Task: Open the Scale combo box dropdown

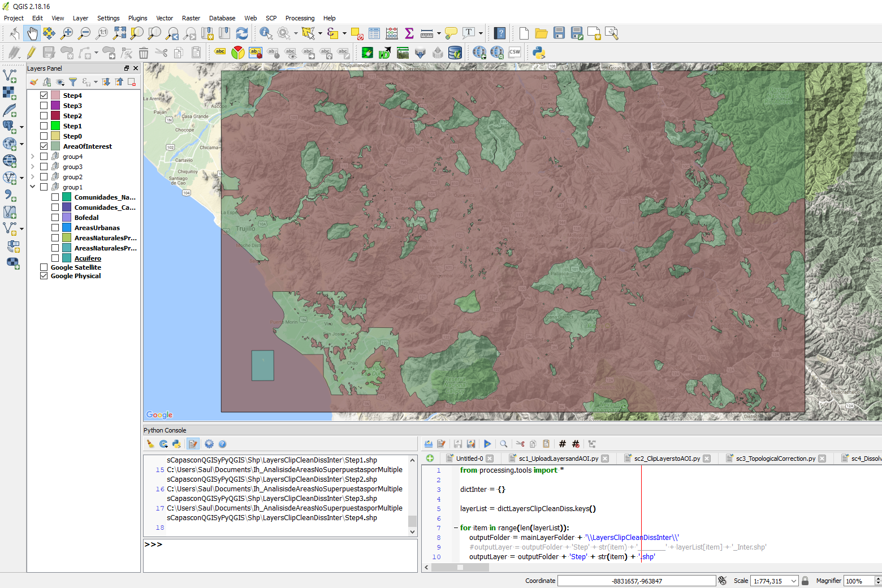Action: click(794, 581)
